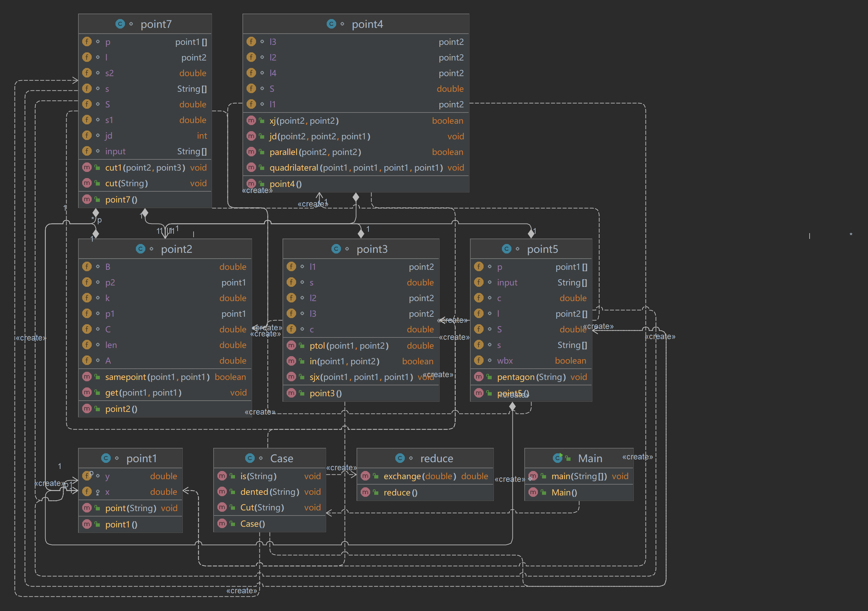Click the c field row in point5
This screenshot has width=868, height=611.
point(531,298)
